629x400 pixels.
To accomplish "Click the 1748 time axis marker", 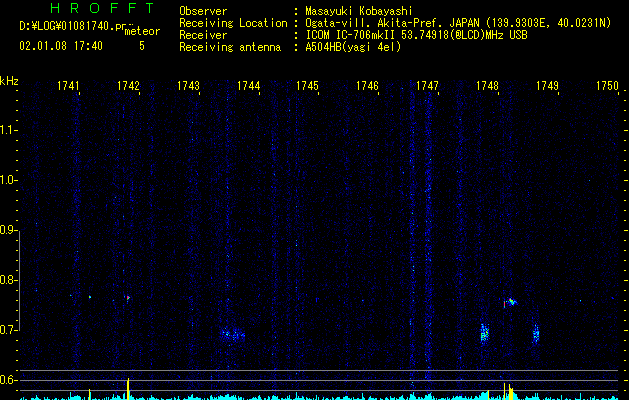I will [487, 86].
